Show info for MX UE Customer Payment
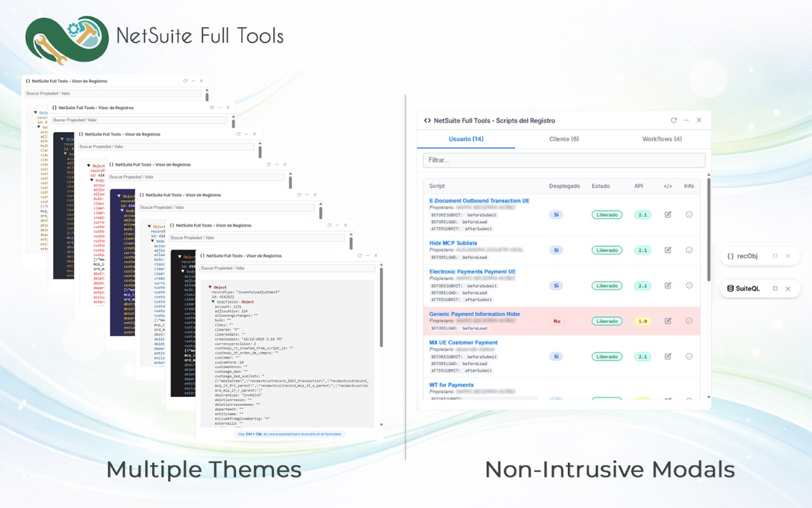The image size is (812, 508). [x=690, y=357]
